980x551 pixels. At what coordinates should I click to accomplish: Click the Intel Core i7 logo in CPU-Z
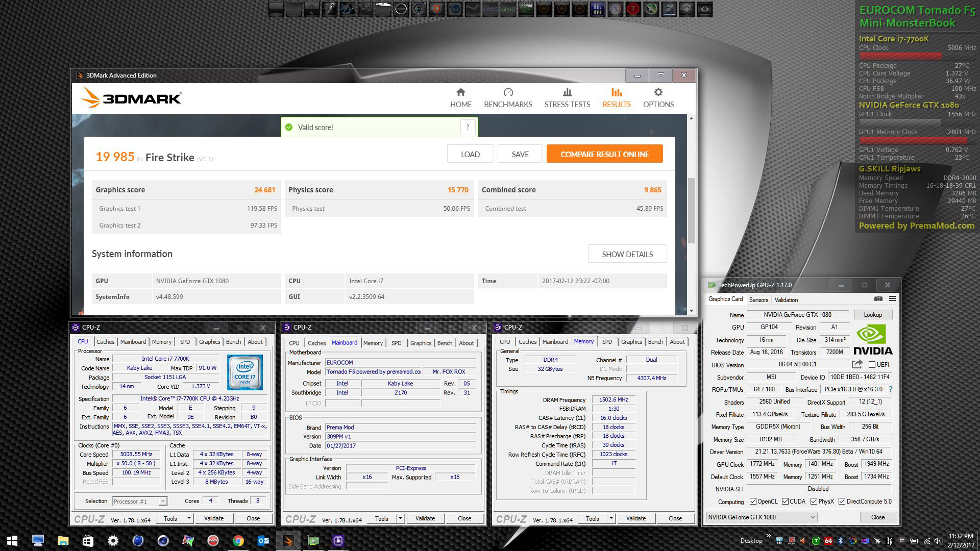[x=244, y=372]
